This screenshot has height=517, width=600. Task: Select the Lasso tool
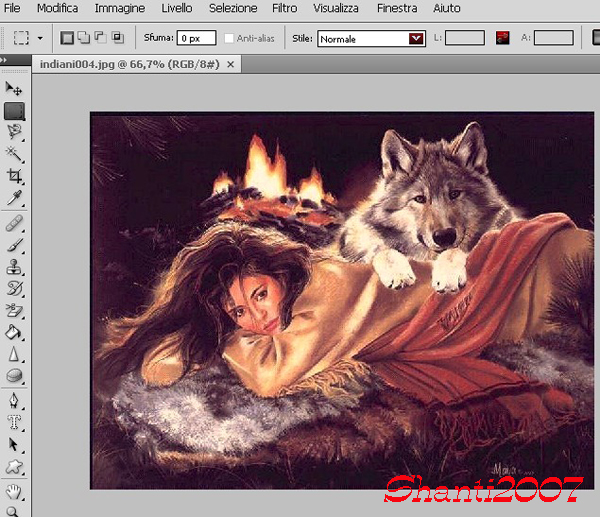(14, 132)
